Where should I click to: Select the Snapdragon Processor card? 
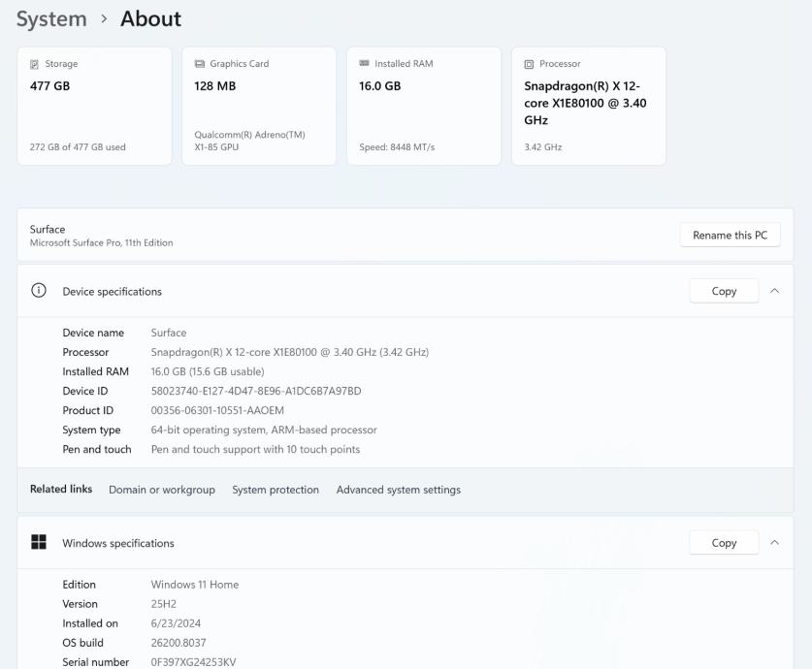coord(589,106)
